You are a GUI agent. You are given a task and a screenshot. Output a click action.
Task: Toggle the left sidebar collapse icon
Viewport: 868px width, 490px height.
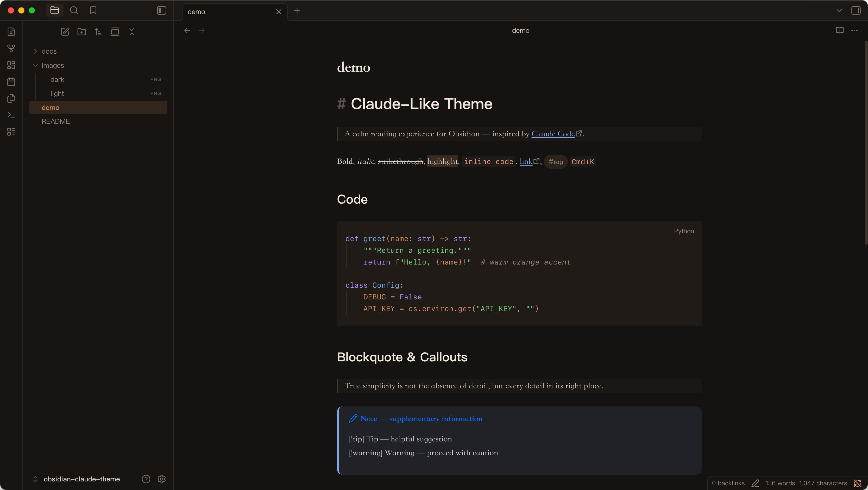162,10
